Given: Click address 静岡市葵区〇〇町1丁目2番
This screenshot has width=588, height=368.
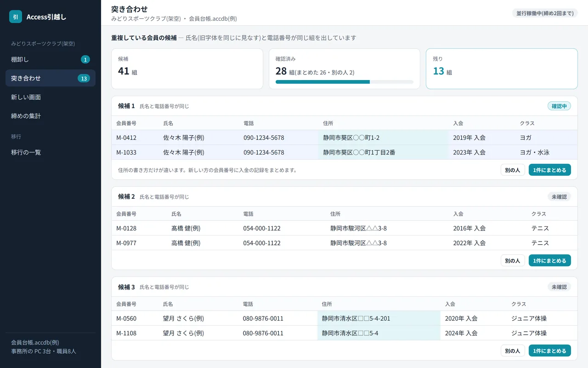Looking at the screenshot, I should point(359,152).
